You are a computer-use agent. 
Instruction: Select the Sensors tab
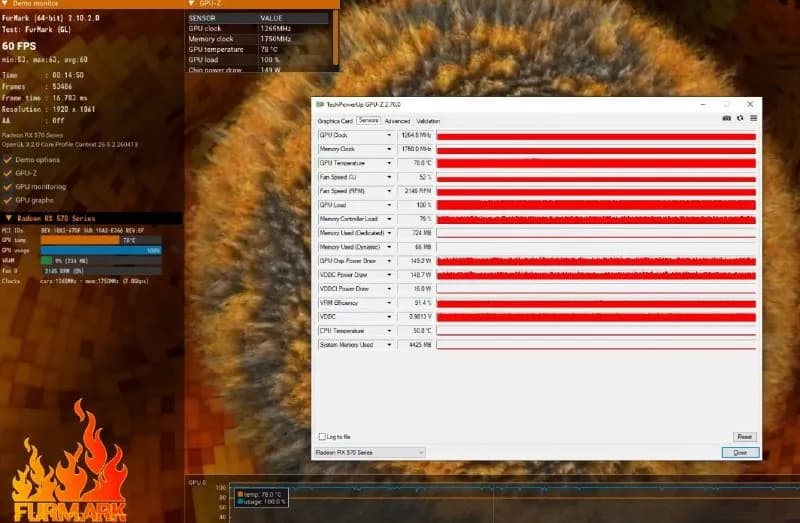[x=368, y=120]
